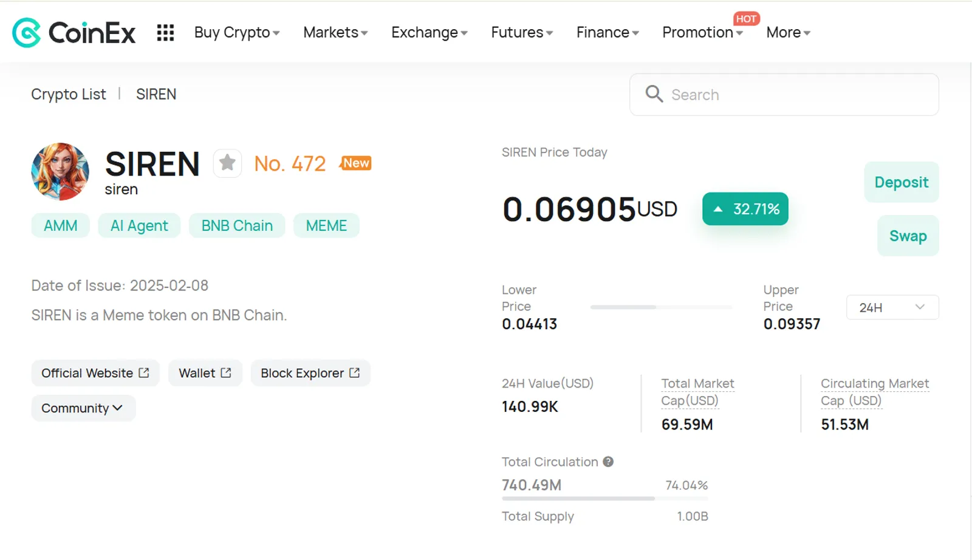The image size is (972, 560).
Task: Click the SIREN token avatar image
Action: tap(60, 171)
